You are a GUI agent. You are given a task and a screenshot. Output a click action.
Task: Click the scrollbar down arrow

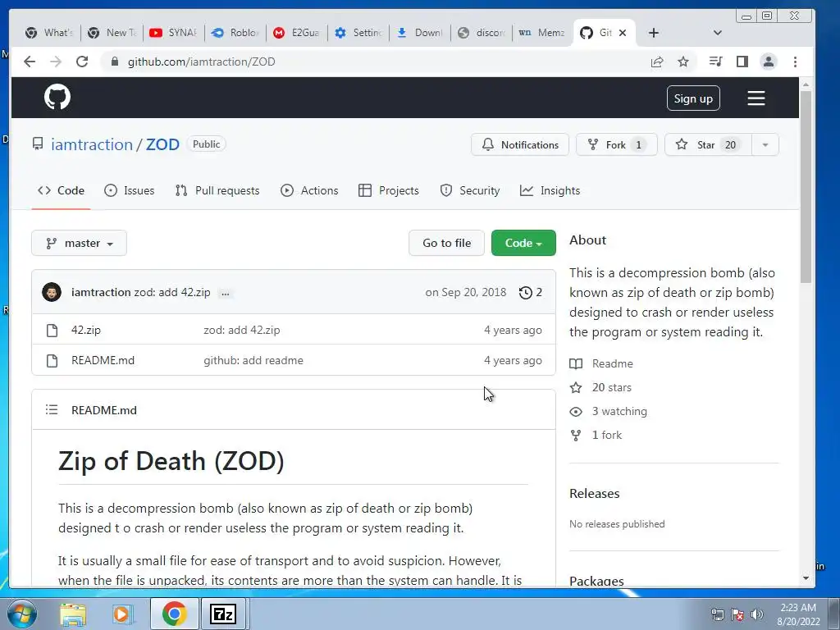[806, 578]
